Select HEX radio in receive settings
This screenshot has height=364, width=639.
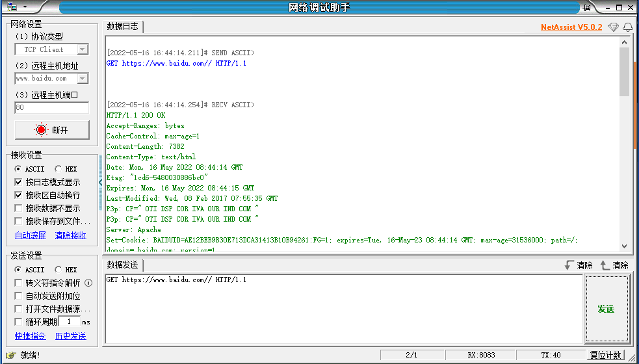point(59,169)
